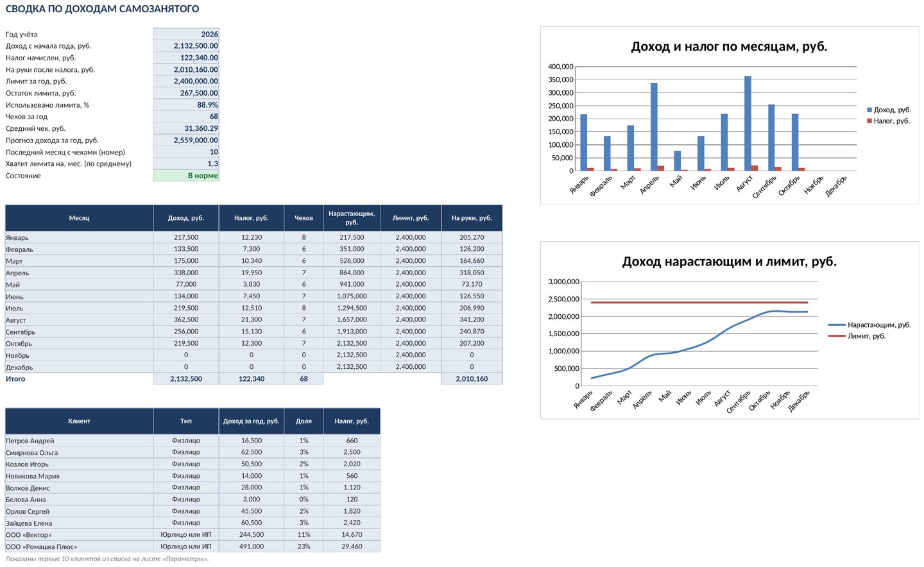The height and width of the screenshot is (567, 924).
Task: Select the total tax cell 122,340
Action: pos(252,379)
